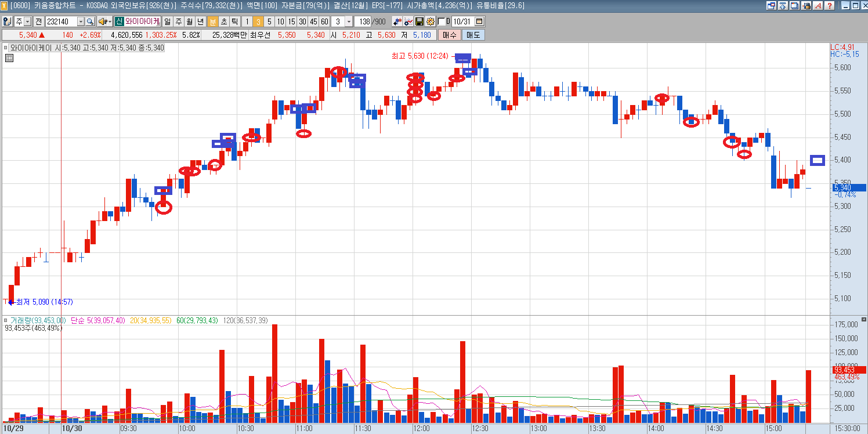Select the 월 monthly period toggle
Viewport: 868px width, 434px height.
click(190, 21)
